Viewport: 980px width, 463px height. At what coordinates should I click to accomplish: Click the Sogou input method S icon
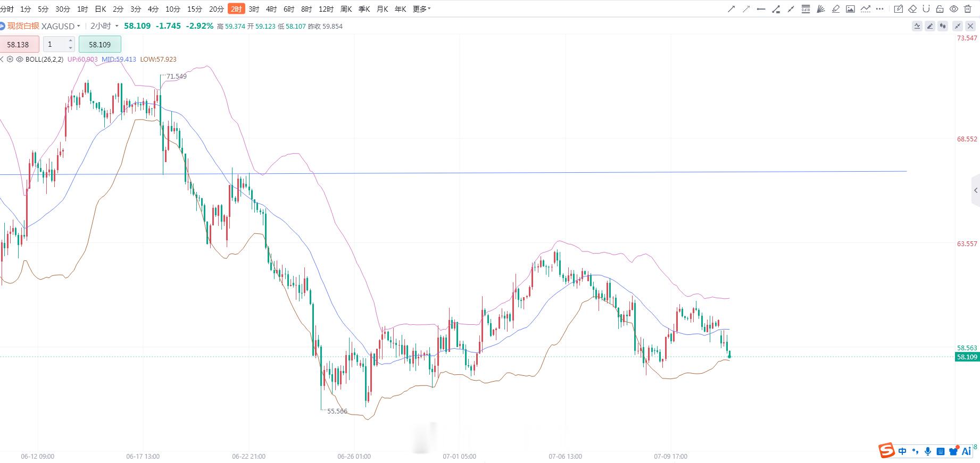(887, 451)
